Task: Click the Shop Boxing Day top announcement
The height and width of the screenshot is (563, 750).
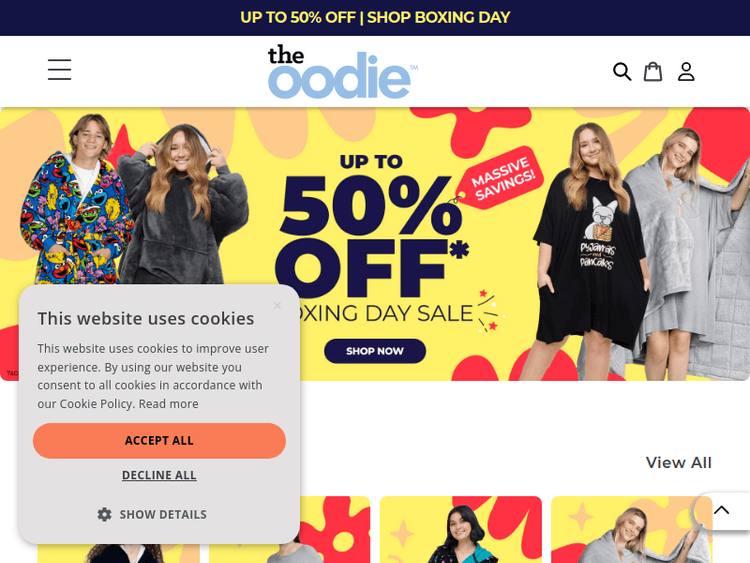Action: tap(375, 18)
